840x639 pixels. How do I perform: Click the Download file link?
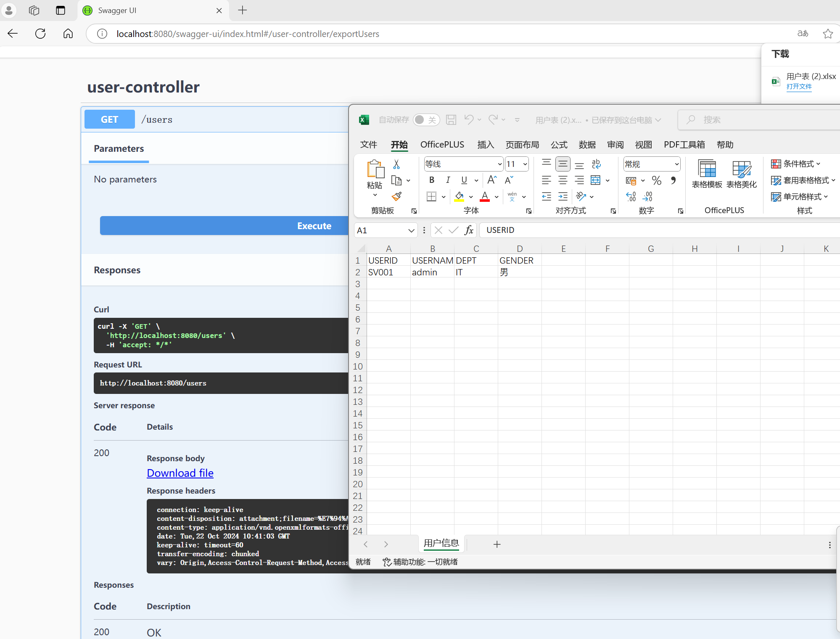coord(180,473)
